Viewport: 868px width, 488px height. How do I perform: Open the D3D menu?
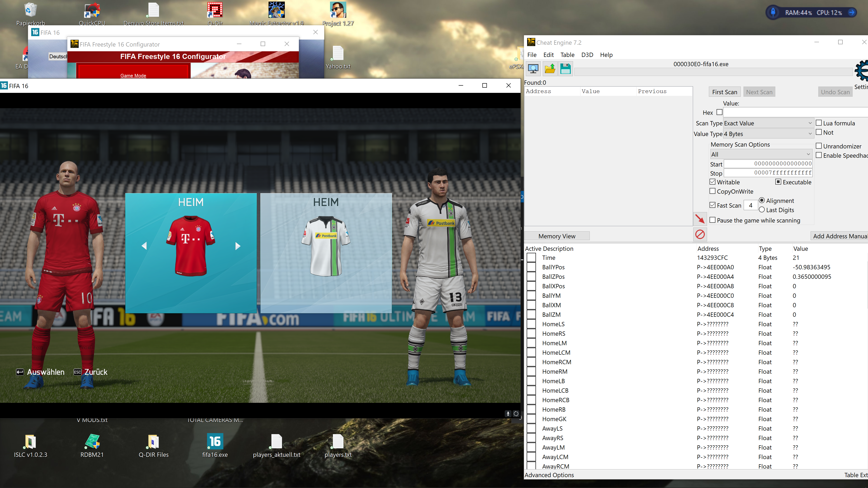coord(587,54)
